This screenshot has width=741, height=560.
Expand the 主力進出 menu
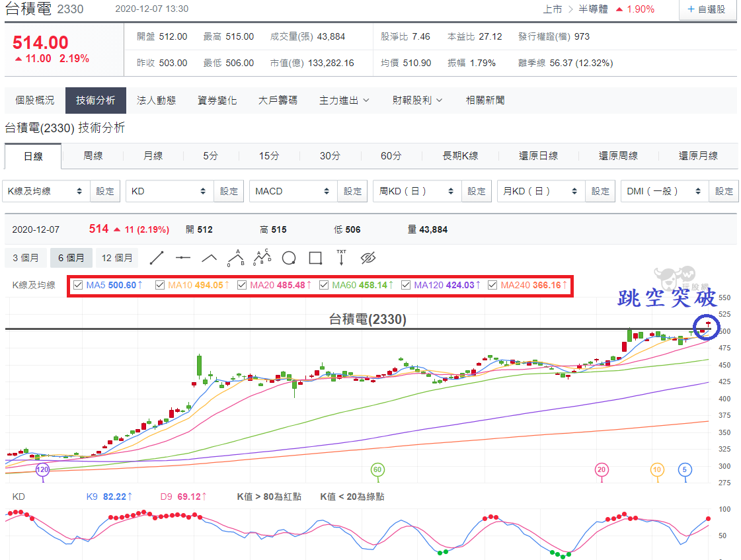pos(344,100)
